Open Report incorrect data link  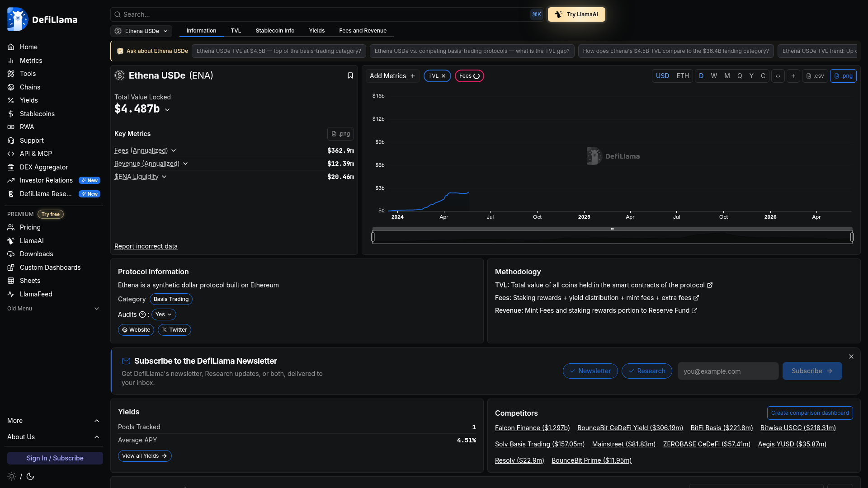(x=146, y=246)
